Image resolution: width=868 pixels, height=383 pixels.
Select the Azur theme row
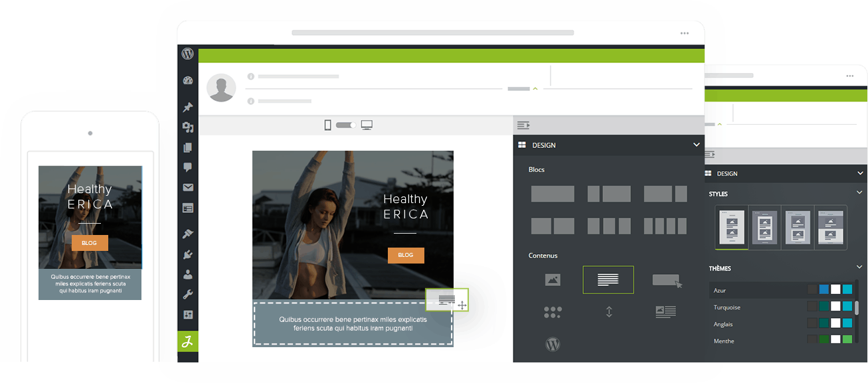click(x=782, y=290)
